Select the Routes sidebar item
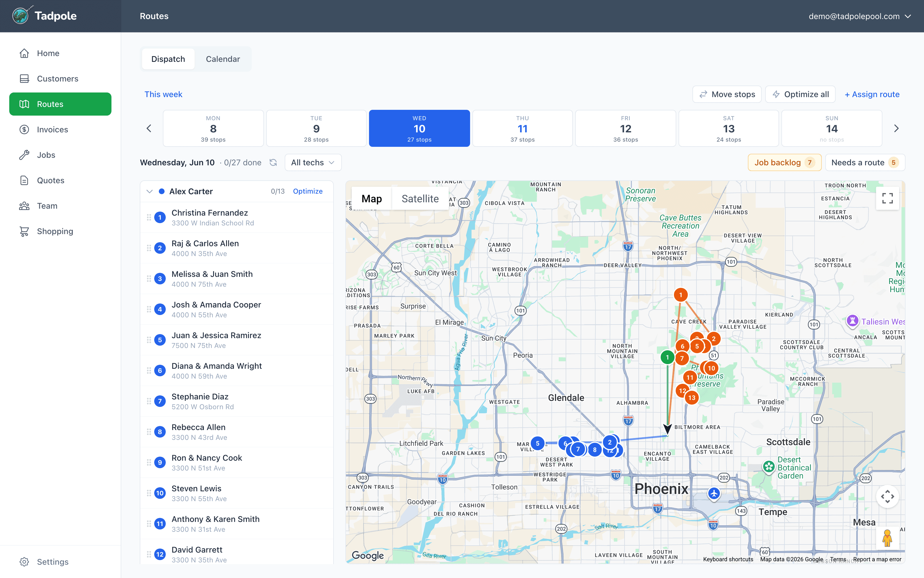This screenshot has height=578, width=924. (x=60, y=104)
